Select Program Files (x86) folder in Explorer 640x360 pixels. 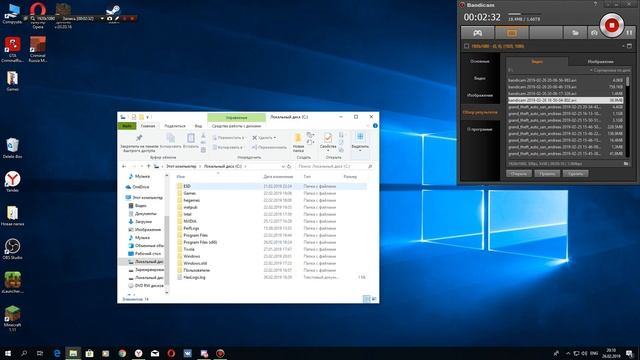pos(200,242)
